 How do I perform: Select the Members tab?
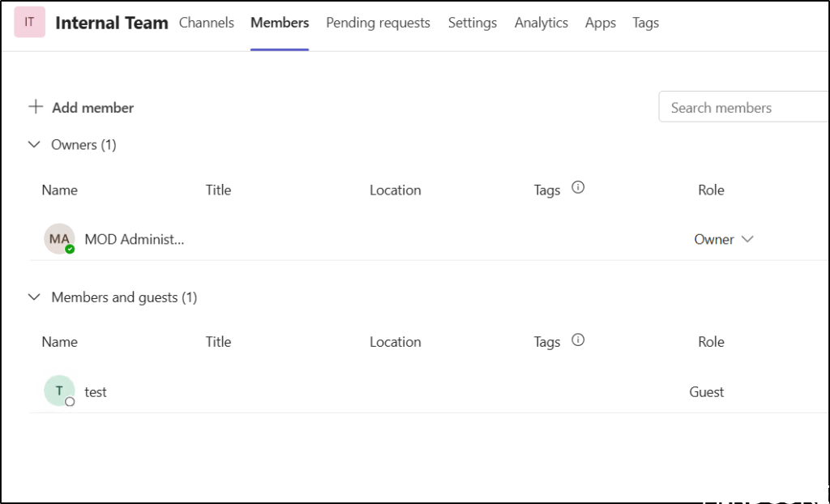[280, 23]
